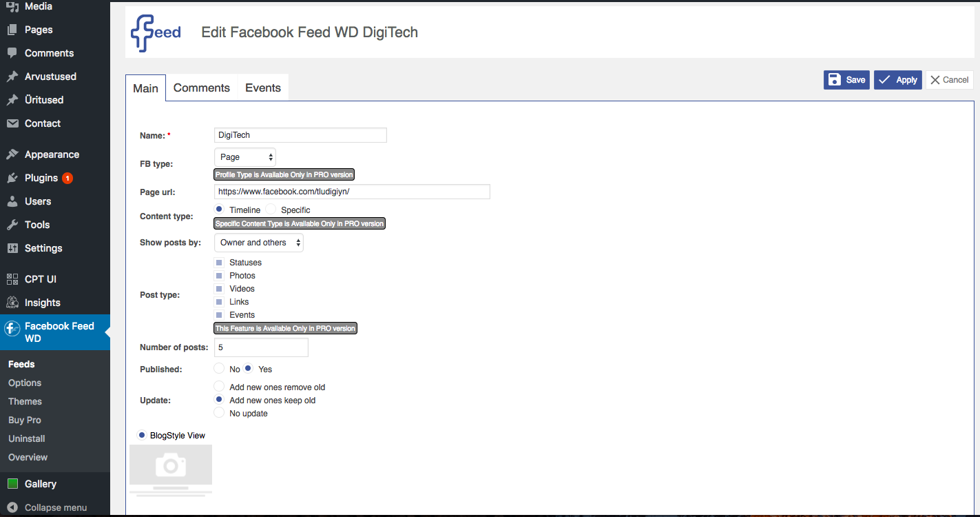Set Published to Yes
Screen dimensions: 980x517
point(248,369)
